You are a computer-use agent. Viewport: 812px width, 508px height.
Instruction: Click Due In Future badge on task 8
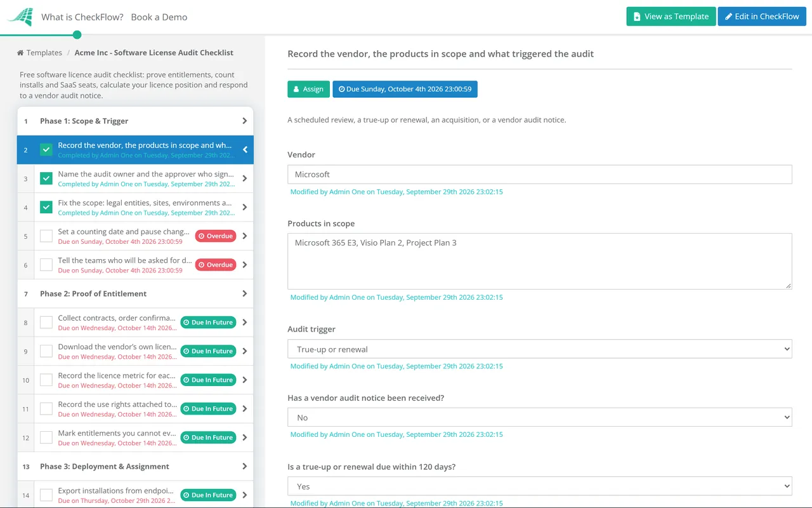pos(208,323)
